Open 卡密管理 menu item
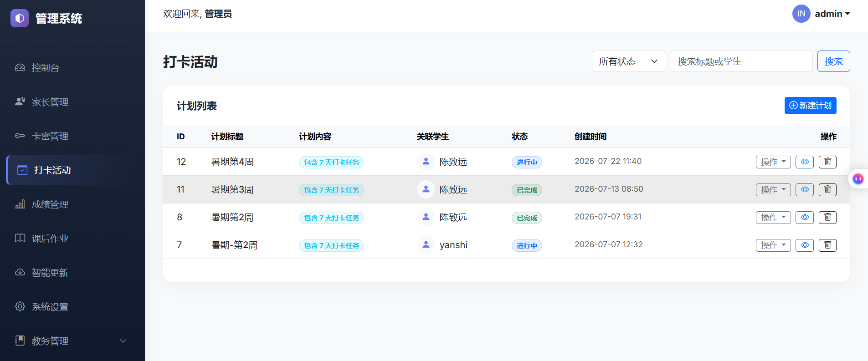 (x=72, y=136)
